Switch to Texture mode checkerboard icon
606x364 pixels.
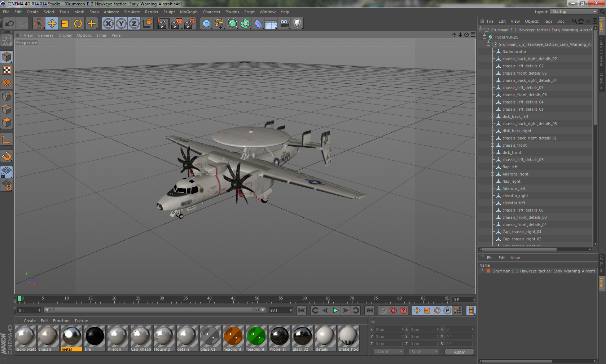pyautogui.click(x=6, y=70)
